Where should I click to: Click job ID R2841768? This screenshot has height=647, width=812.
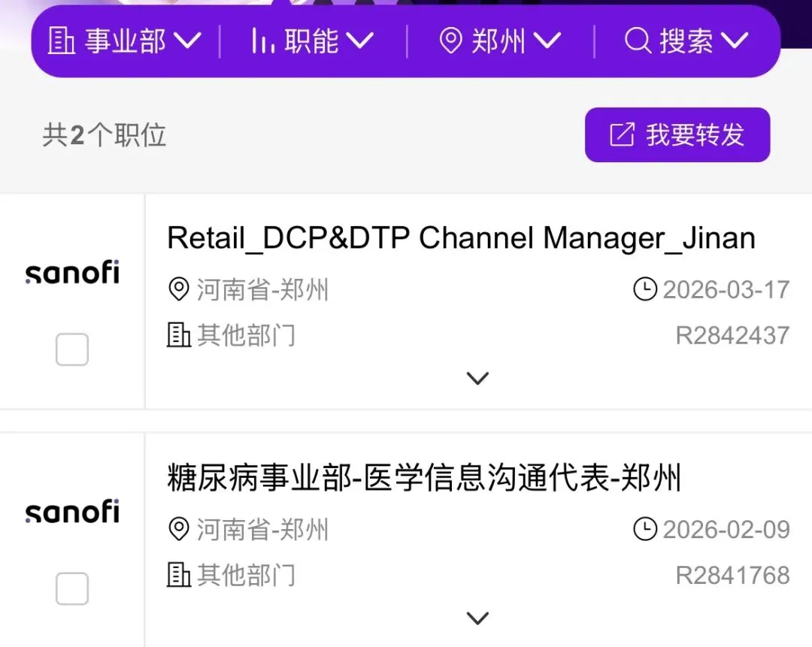tap(733, 576)
